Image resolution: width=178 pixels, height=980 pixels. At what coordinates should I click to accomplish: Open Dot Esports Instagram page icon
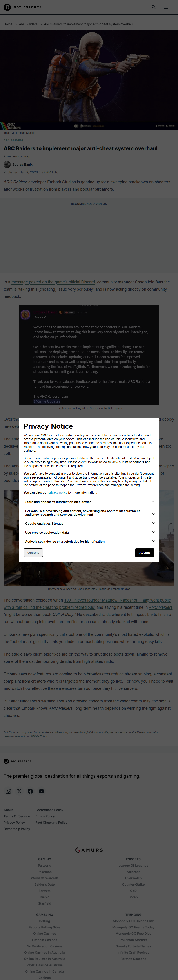8,791
